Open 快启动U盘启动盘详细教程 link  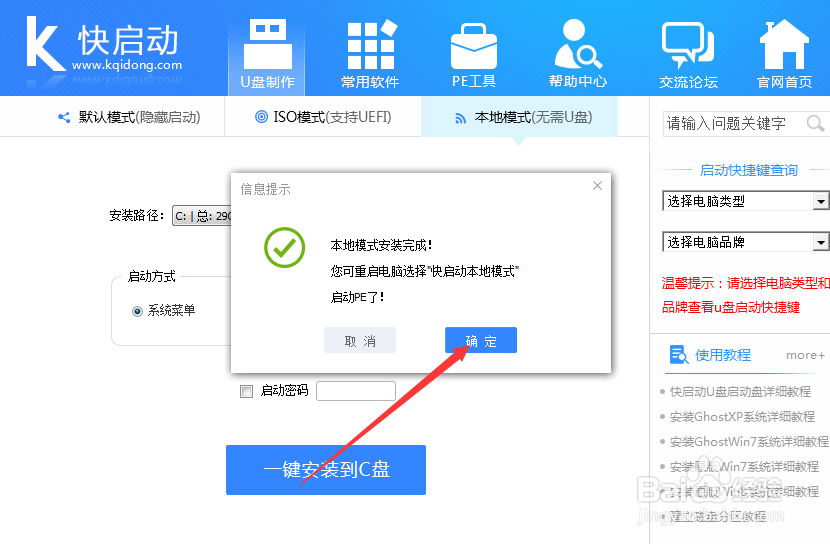pos(740,392)
